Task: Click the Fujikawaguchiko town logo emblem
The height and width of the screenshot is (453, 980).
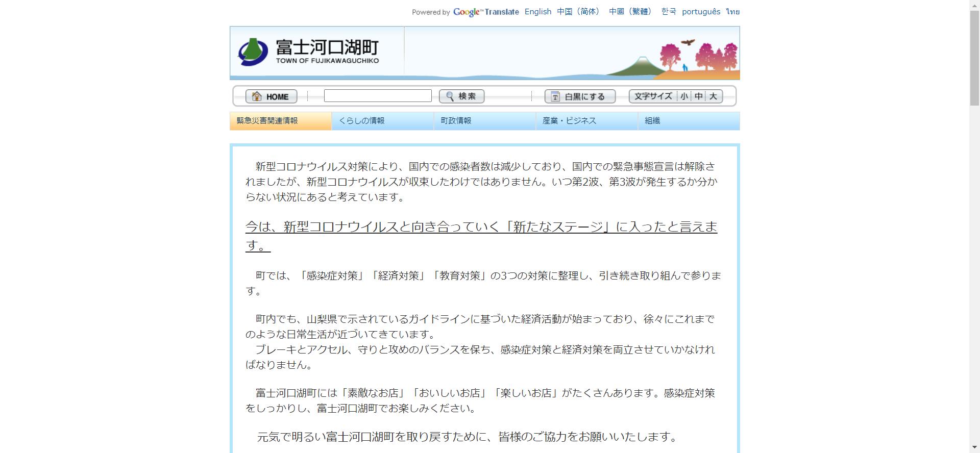Action: click(253, 52)
